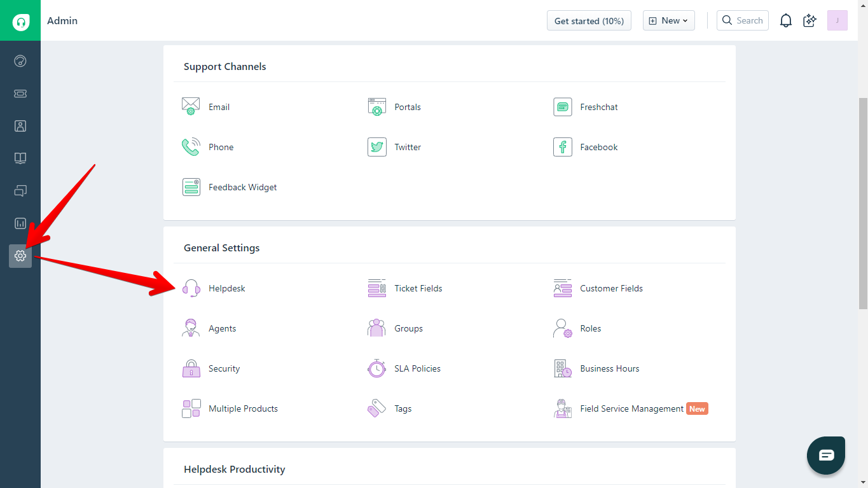Click the Roles icon

click(x=563, y=328)
